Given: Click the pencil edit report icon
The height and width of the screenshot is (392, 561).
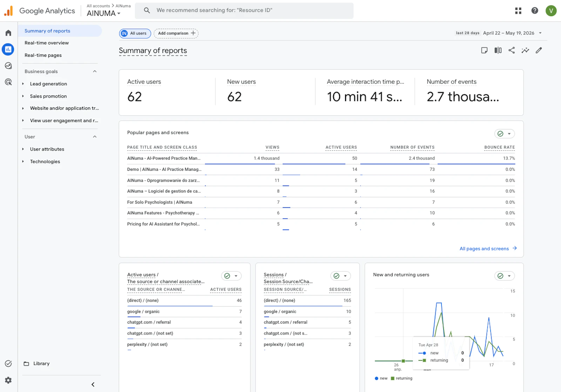Looking at the screenshot, I should click(x=539, y=50).
